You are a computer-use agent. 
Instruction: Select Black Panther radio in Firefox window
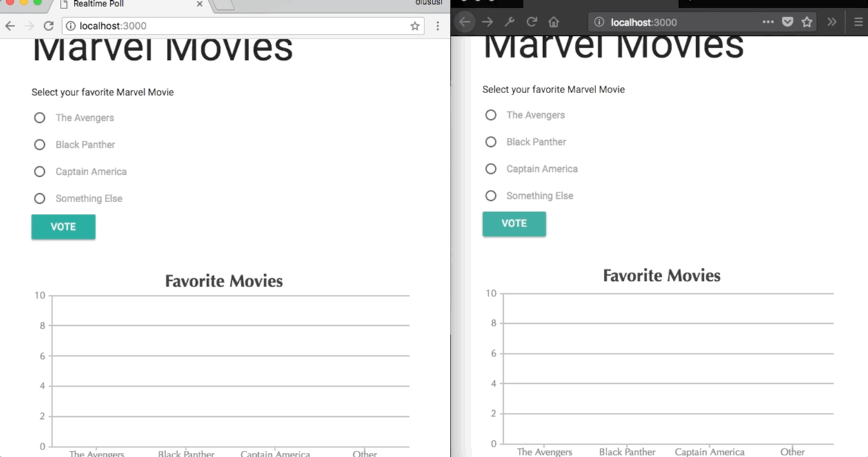pos(491,142)
